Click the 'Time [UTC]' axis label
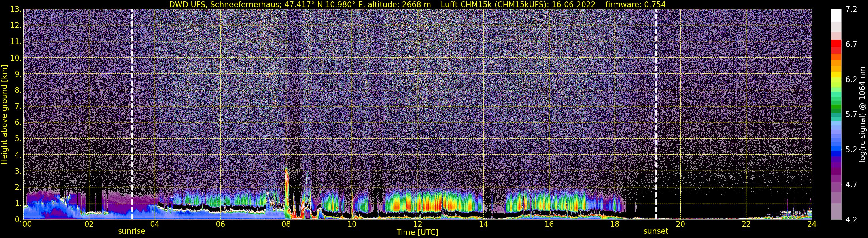This screenshot has height=238, width=868. point(417,232)
